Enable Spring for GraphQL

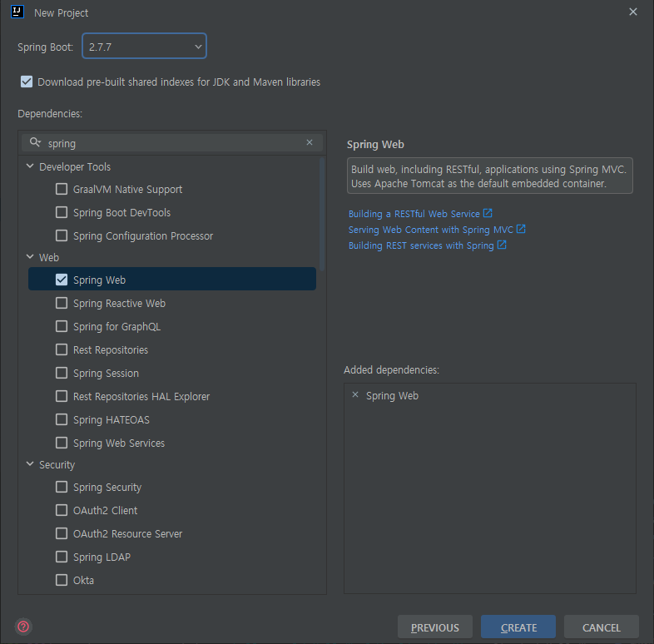(x=62, y=326)
